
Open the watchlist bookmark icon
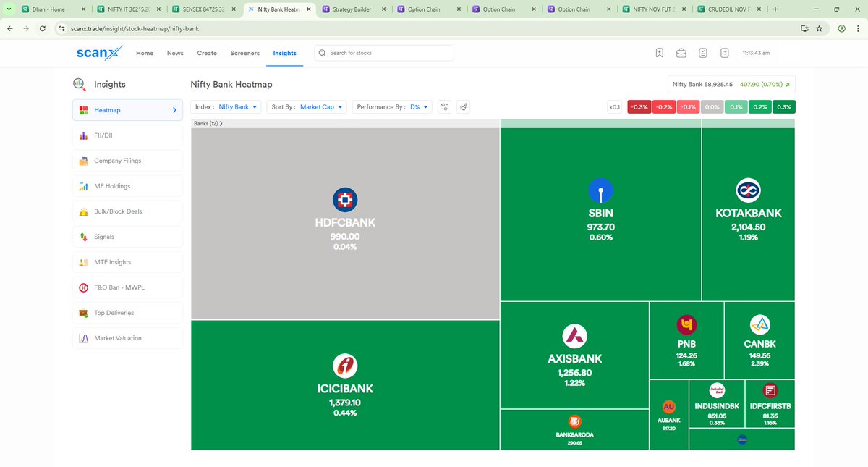coord(660,53)
